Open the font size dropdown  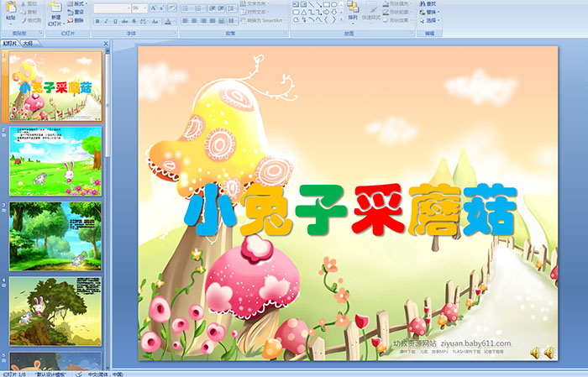point(144,8)
